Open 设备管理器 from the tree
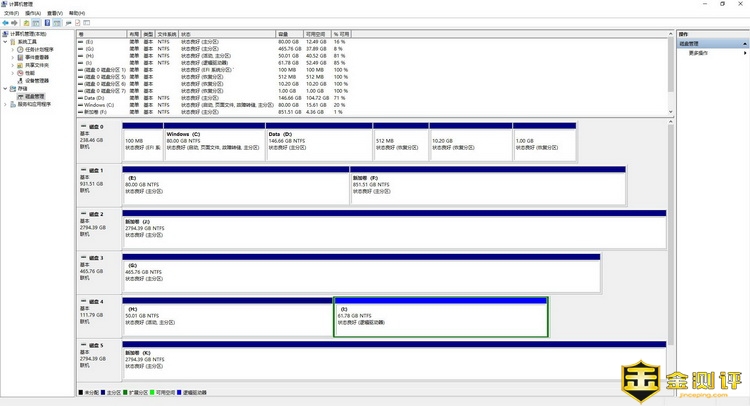 36,81
